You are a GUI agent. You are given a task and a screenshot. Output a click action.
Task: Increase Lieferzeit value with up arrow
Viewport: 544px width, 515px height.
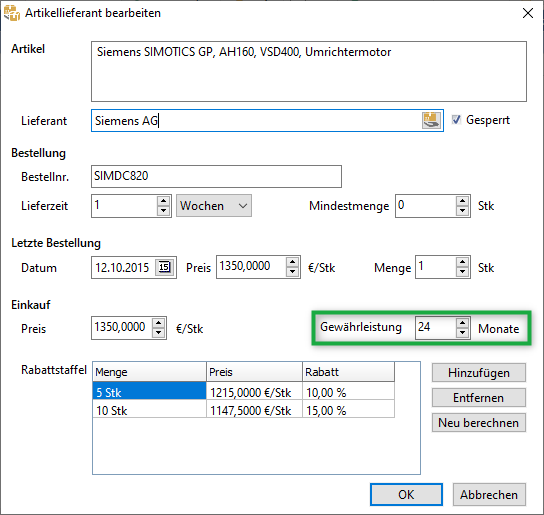point(163,201)
